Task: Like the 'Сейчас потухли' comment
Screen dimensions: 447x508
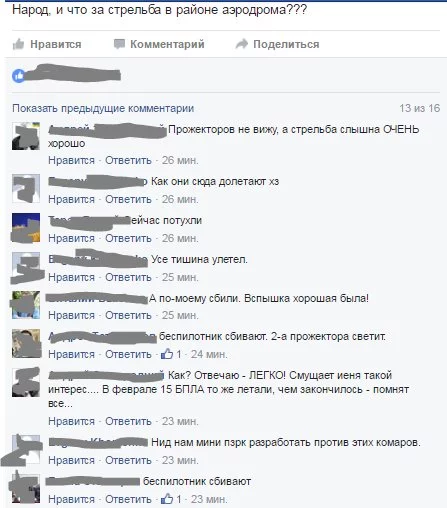Action: point(71,238)
